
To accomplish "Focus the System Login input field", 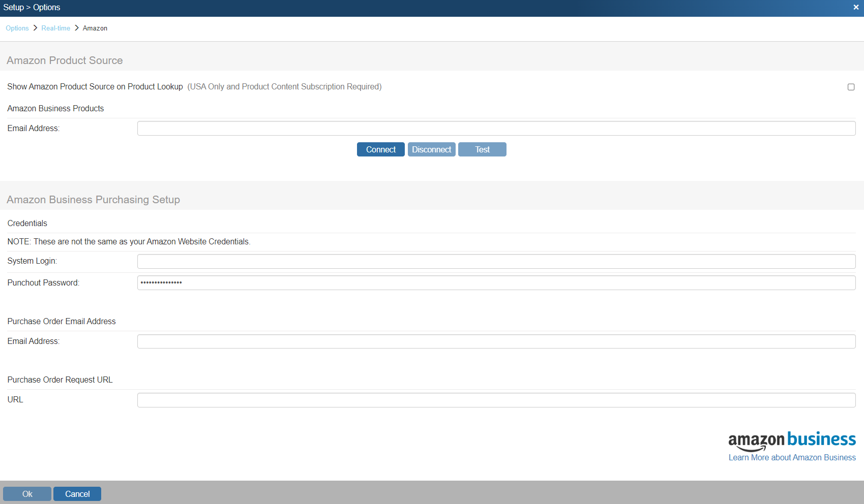I will pyautogui.click(x=496, y=261).
